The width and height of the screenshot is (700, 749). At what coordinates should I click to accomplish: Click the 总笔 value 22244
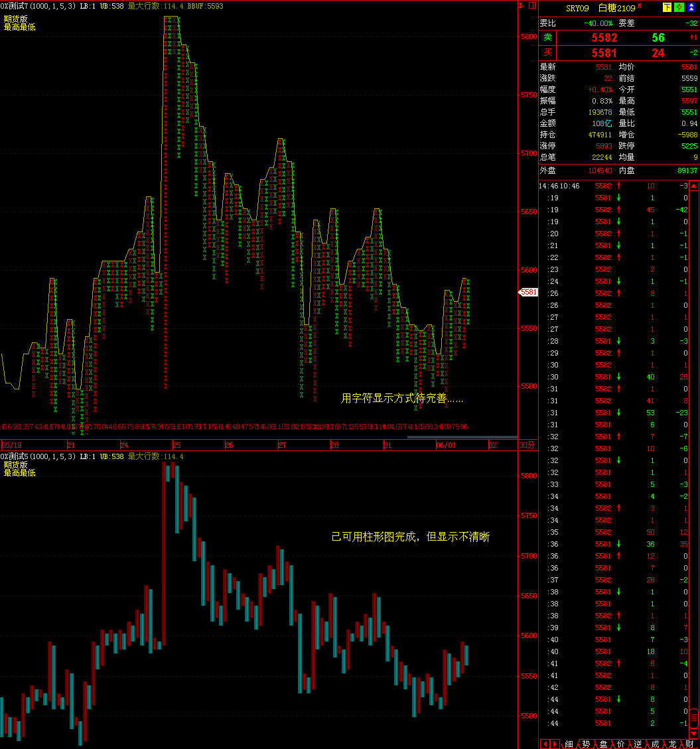[x=602, y=157]
